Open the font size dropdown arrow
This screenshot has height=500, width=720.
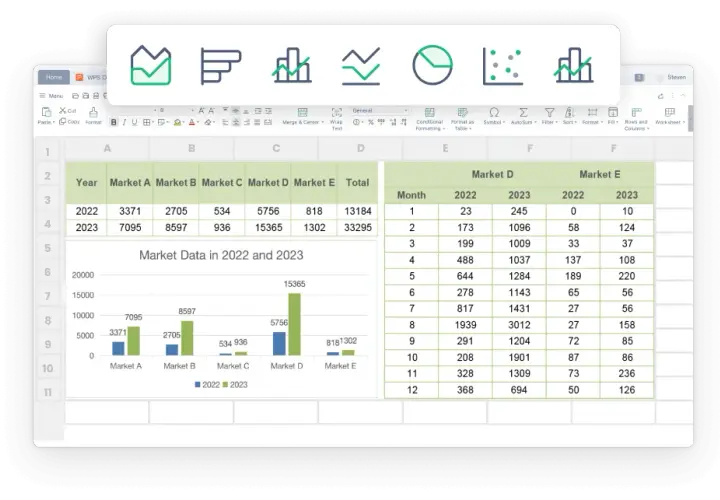tap(192, 111)
